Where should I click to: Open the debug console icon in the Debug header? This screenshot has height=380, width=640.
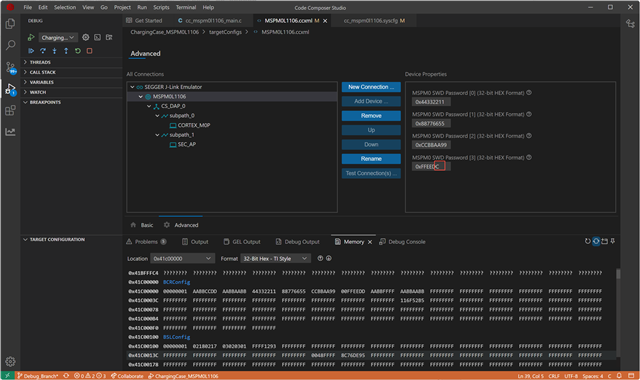pyautogui.click(x=97, y=38)
